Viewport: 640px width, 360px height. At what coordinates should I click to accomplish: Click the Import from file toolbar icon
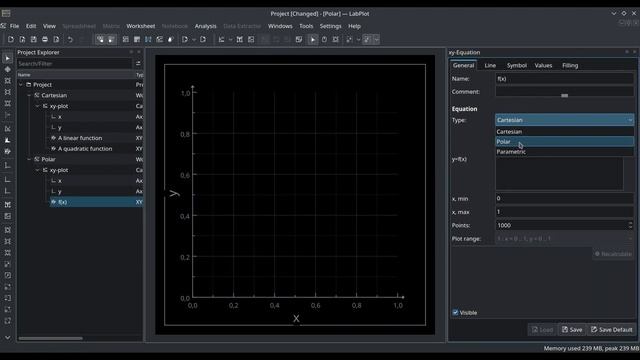pos(185,40)
